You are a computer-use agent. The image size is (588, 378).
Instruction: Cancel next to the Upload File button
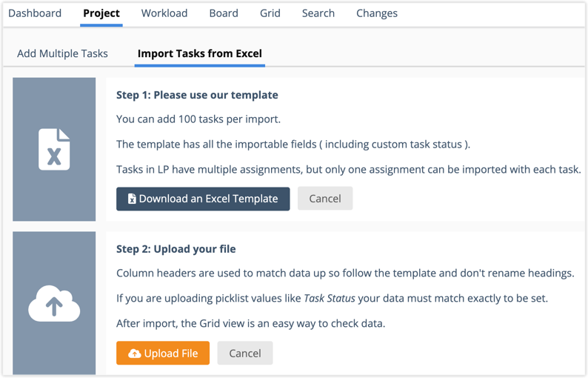coord(245,354)
